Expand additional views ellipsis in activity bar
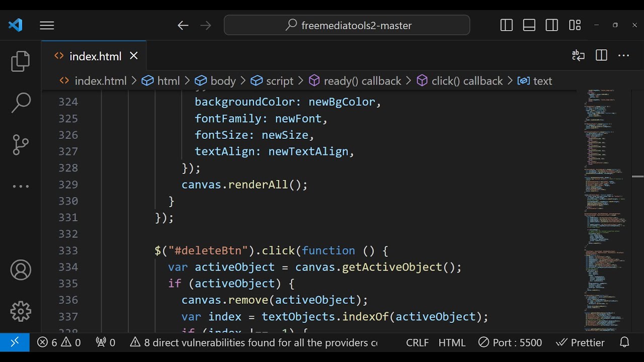Image resolution: width=644 pixels, height=362 pixels. point(21,187)
